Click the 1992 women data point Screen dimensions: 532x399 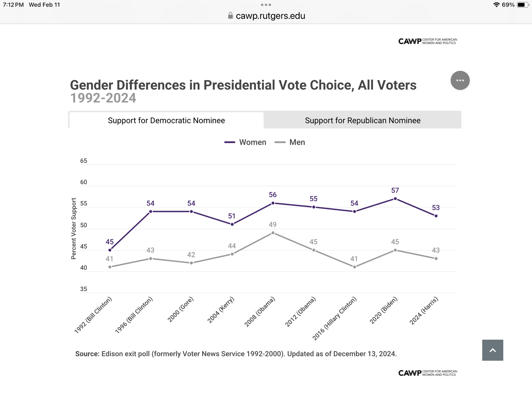point(110,250)
